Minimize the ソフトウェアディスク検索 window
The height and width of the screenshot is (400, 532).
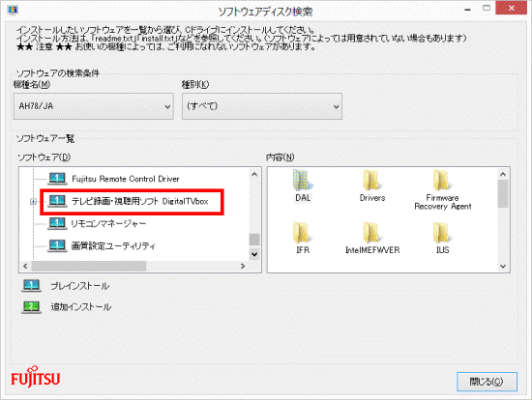467,9
